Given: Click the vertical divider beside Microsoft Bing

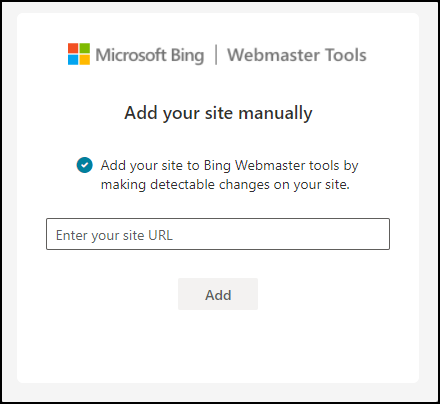Looking at the screenshot, I should [x=216, y=55].
